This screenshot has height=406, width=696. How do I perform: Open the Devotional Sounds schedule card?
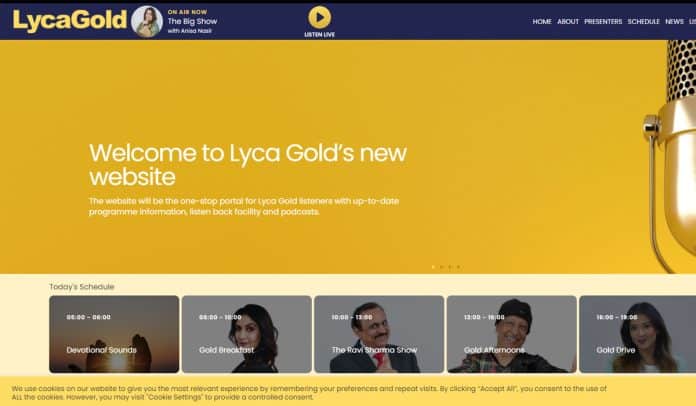(x=114, y=334)
